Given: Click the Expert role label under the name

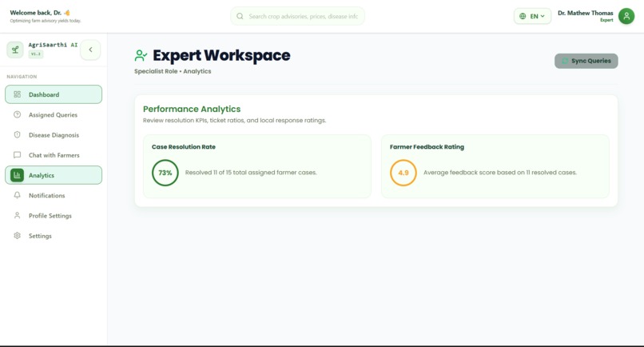Looking at the screenshot, I should [x=606, y=20].
